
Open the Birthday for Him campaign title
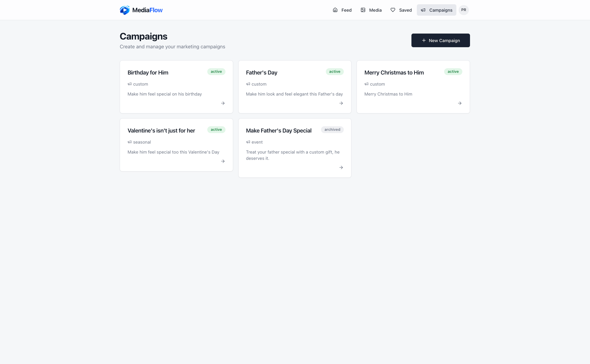[x=148, y=73]
